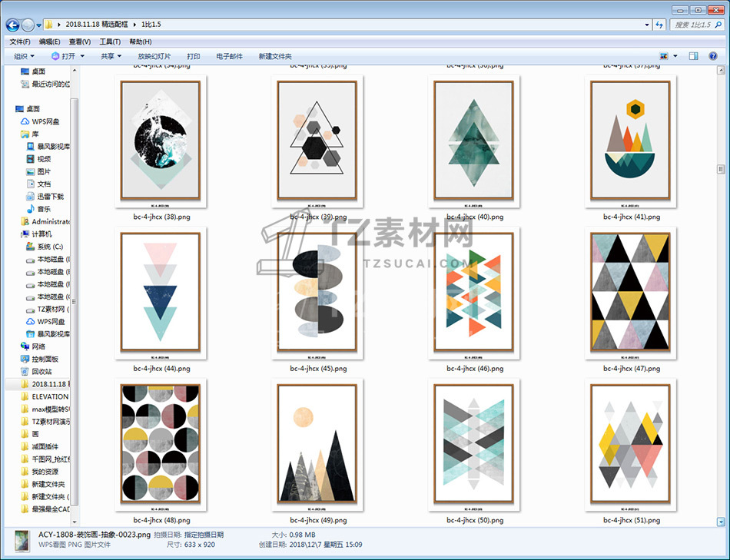The image size is (730, 560).
Task: Select thumbnail bc-4-jhcx (44).png
Action: click(161, 293)
